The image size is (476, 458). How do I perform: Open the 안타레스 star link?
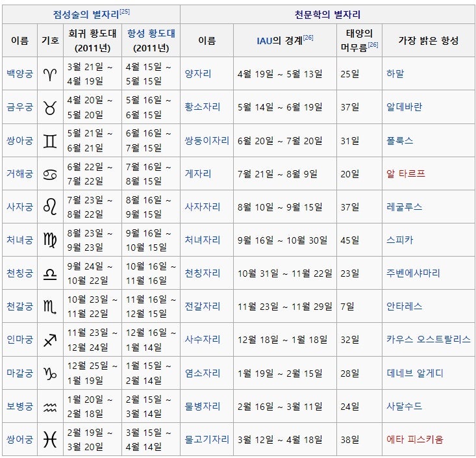404,307
